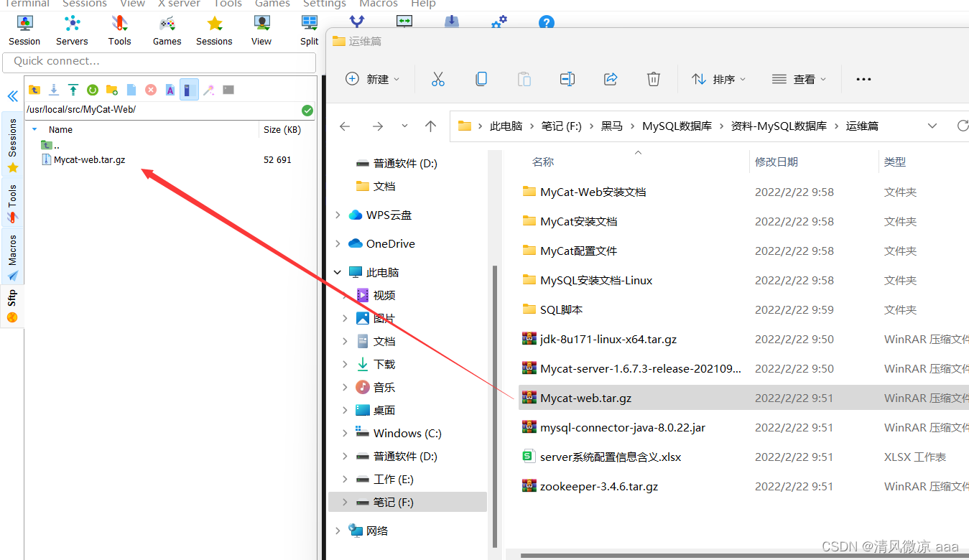The width and height of the screenshot is (969, 560).
Task: Create new file in SFTP panel
Action: [x=131, y=90]
